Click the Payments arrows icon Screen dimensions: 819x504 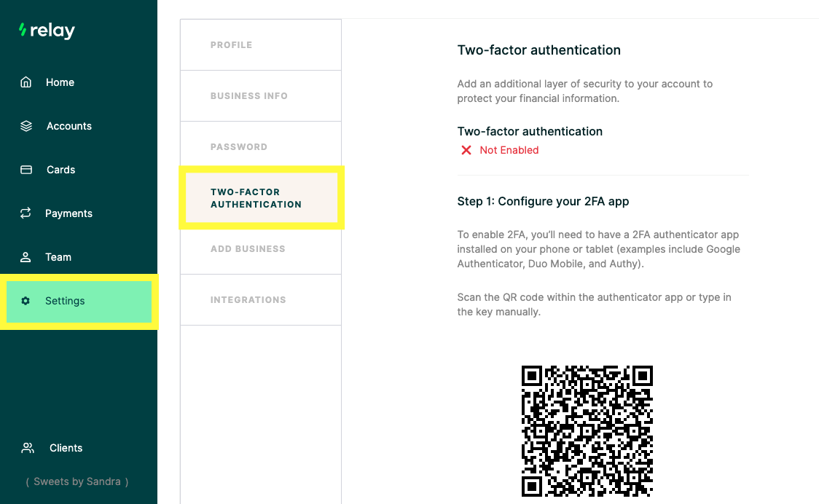coord(26,213)
